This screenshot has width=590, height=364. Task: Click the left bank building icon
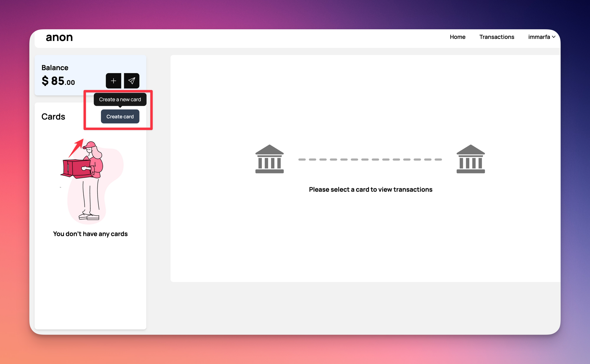tap(269, 159)
